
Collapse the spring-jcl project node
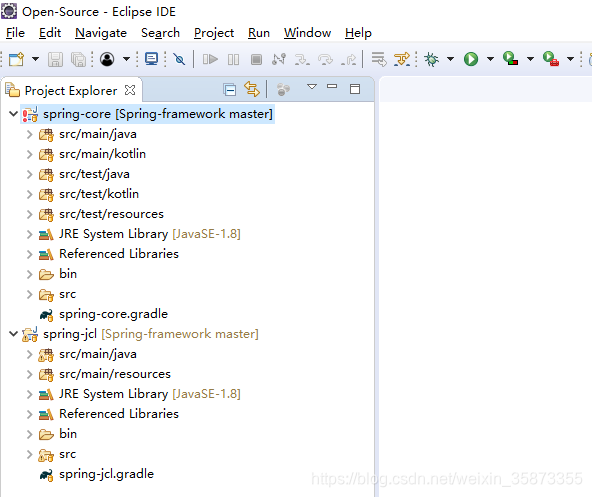[x=14, y=334]
